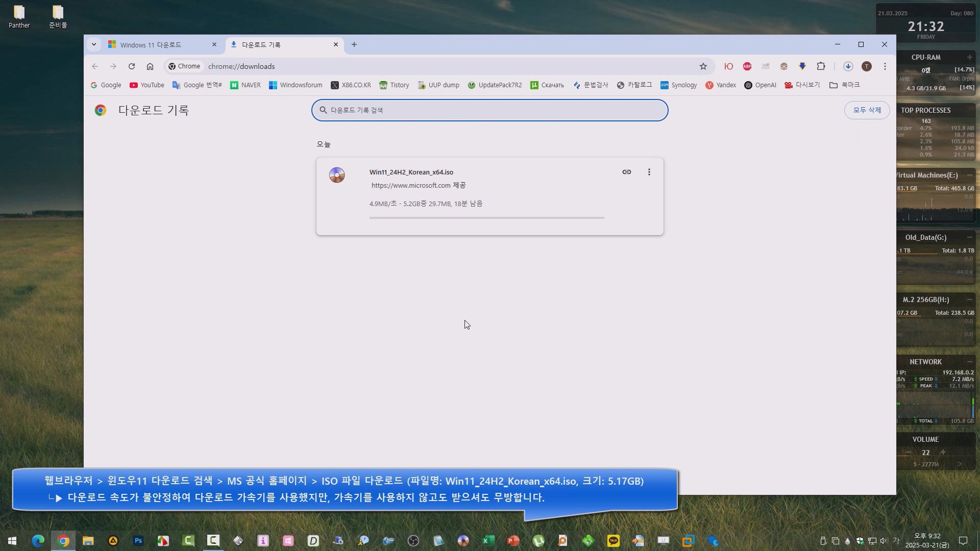980x551 pixels.
Task: Increase volume with plus in VOLUME widget
Action: 943,453
